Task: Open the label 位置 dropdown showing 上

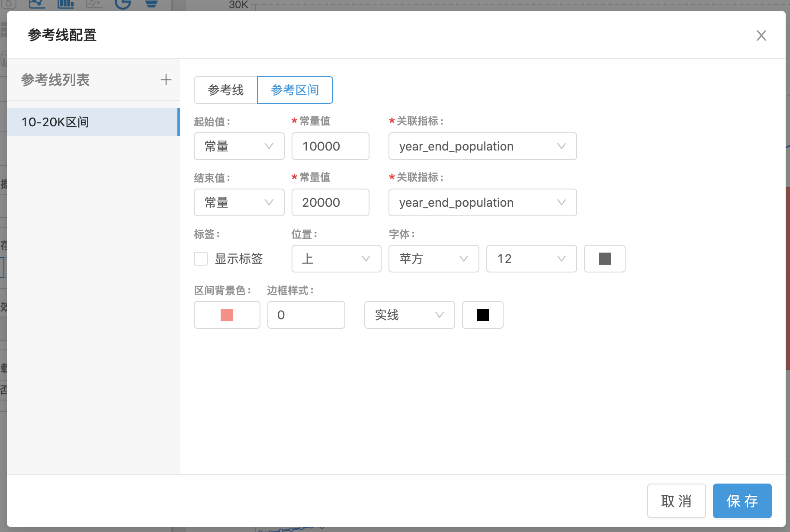Action: point(336,259)
